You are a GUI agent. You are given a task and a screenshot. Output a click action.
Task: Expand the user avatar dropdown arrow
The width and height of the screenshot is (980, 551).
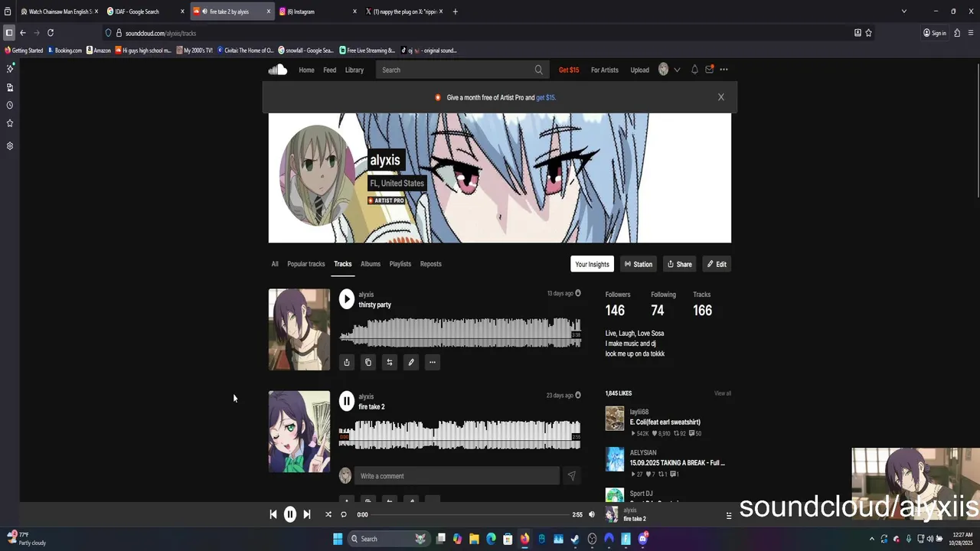677,70
